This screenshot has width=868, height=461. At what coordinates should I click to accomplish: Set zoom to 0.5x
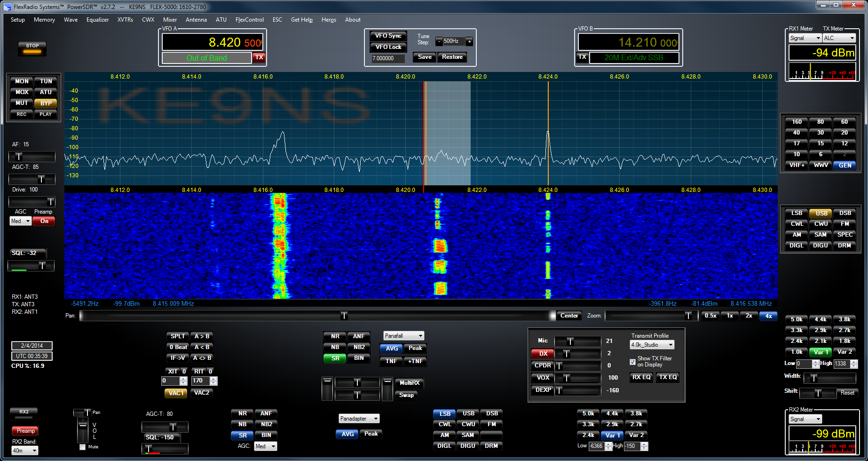710,316
